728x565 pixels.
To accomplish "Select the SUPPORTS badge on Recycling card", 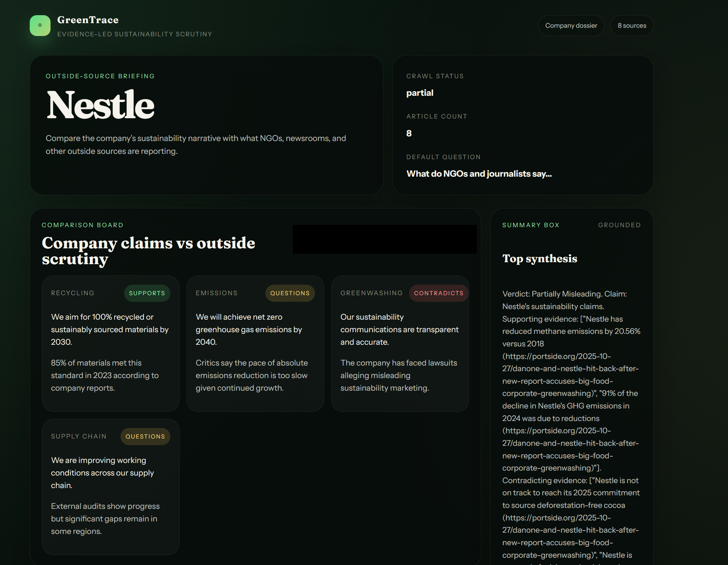I will point(147,293).
